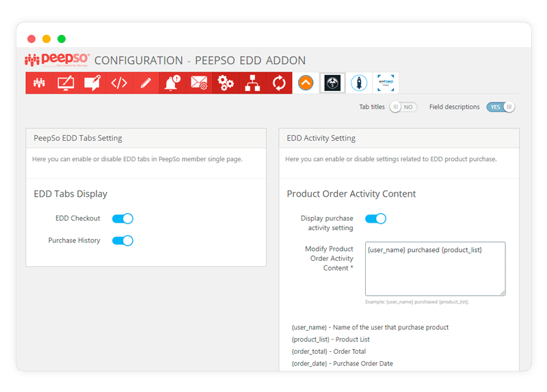
Task: Open the PeepSo community people icon tab
Action: tap(39, 83)
